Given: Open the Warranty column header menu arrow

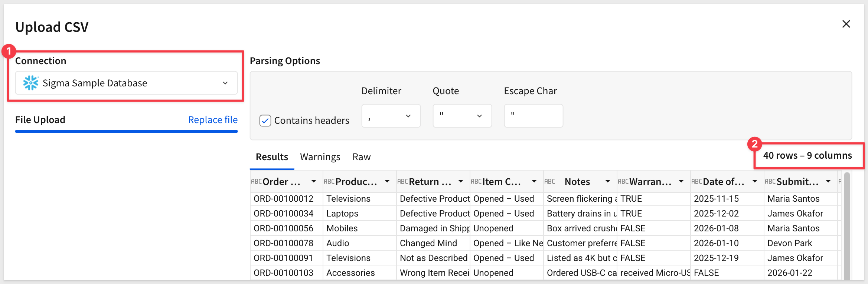Looking at the screenshot, I should [x=681, y=181].
